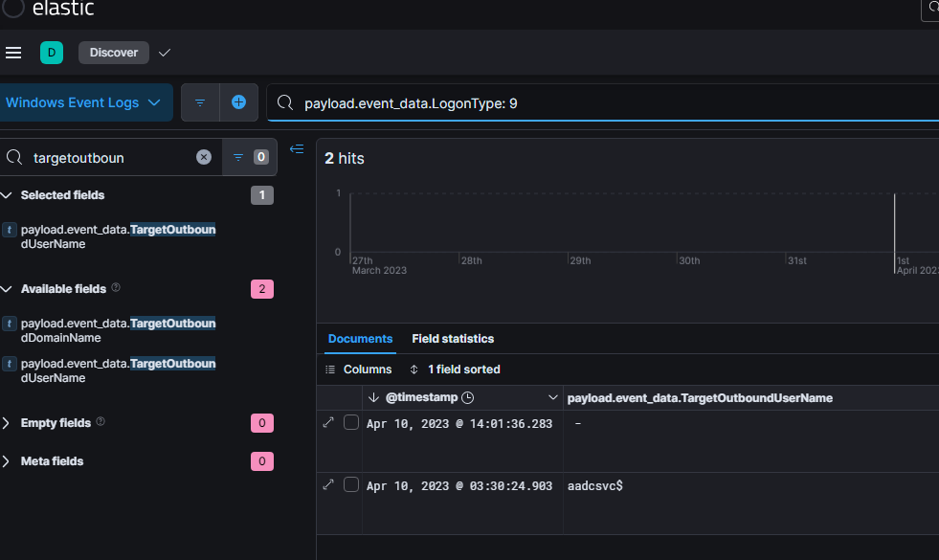Expand the Apr 10 03:30:24 document

(329, 485)
